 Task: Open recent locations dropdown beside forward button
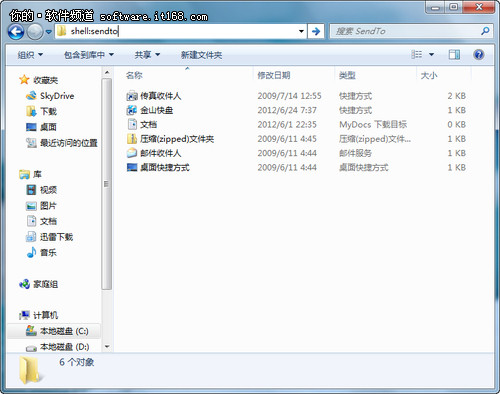(x=49, y=32)
